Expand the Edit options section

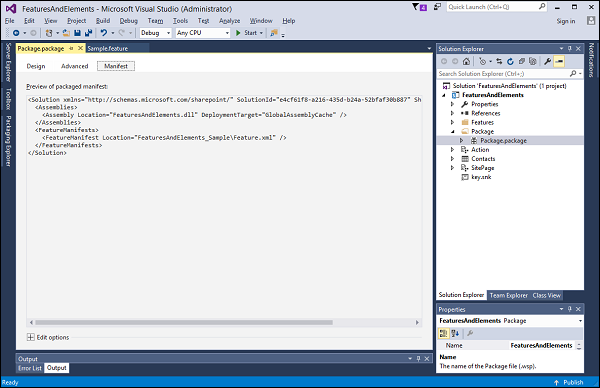tap(31, 337)
